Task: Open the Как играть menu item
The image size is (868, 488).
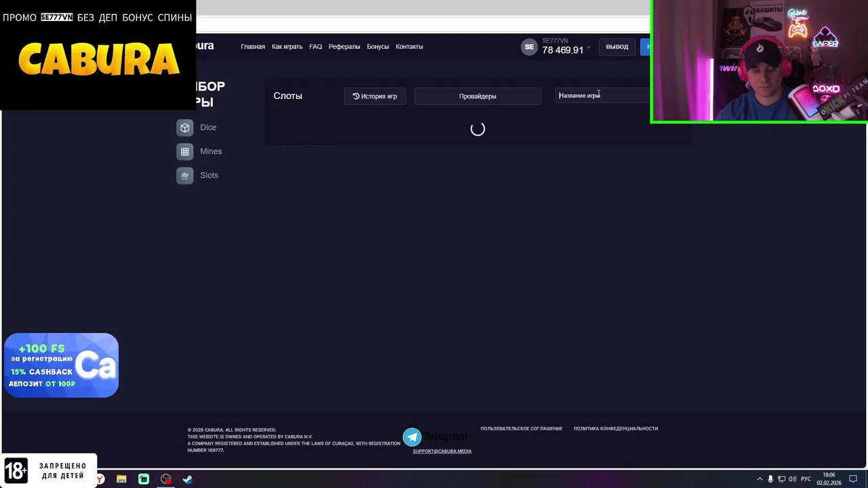Action: click(287, 47)
